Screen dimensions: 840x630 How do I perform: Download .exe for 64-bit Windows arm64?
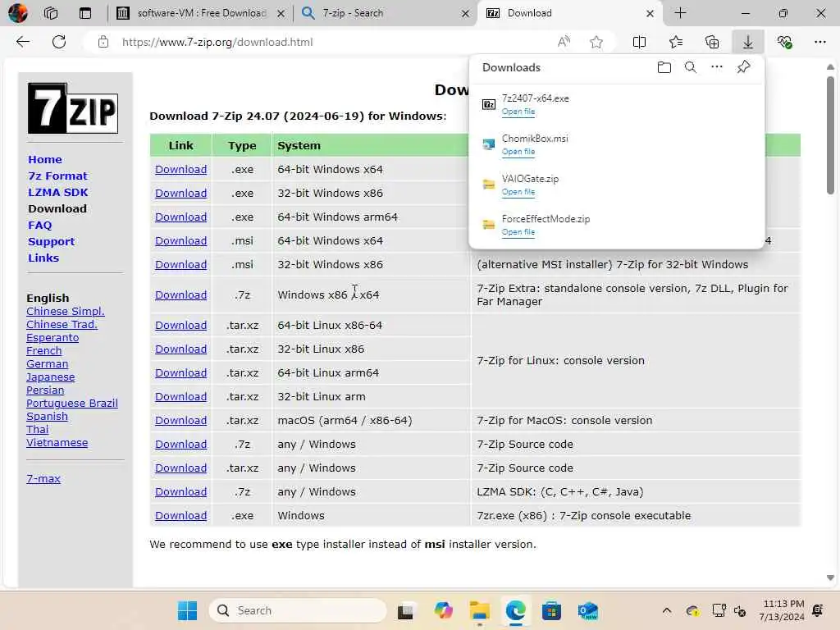click(181, 217)
